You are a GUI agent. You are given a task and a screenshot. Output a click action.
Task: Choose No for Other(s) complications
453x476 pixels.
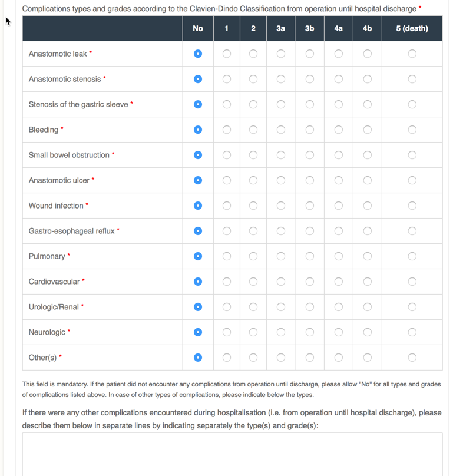pyautogui.click(x=198, y=358)
